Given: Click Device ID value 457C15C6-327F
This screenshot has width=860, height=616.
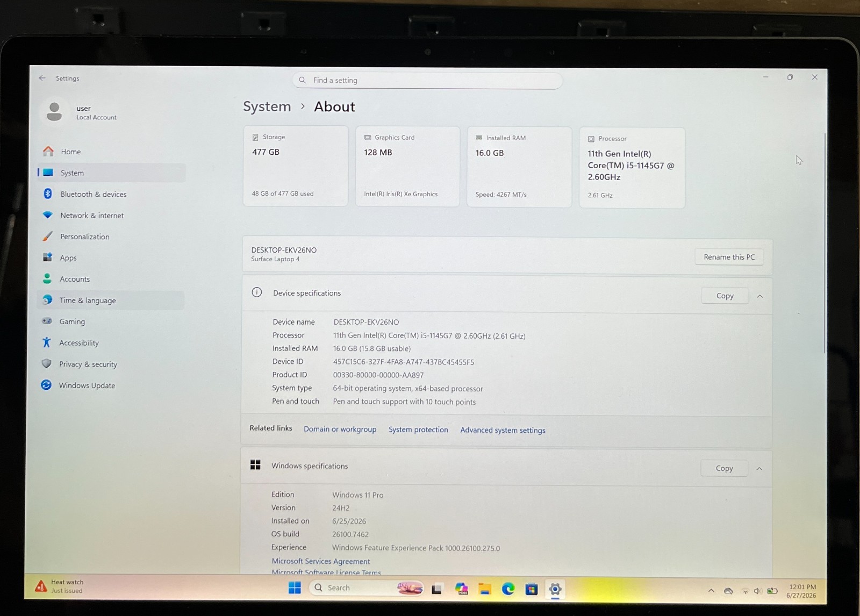Looking at the screenshot, I should coord(404,362).
